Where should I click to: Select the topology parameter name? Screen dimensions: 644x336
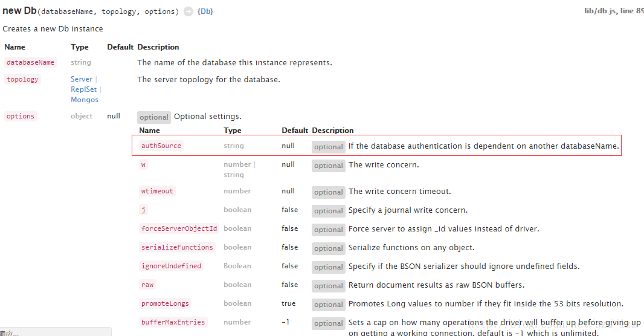(22, 79)
